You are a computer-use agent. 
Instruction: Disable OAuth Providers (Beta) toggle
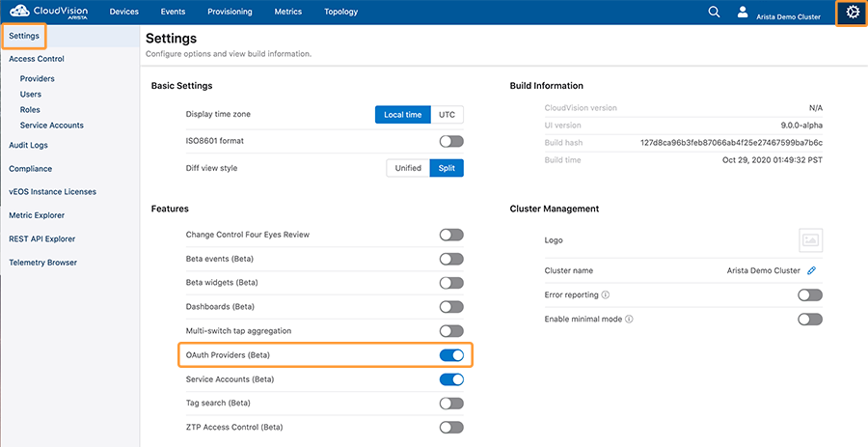pyautogui.click(x=451, y=355)
